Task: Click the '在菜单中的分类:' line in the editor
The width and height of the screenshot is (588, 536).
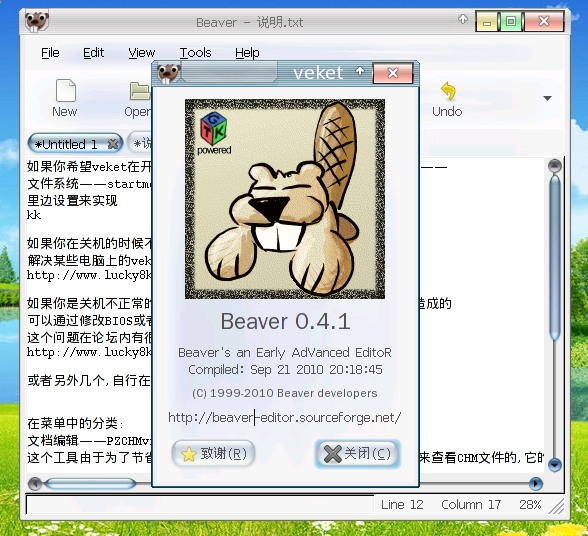Action: point(75,423)
